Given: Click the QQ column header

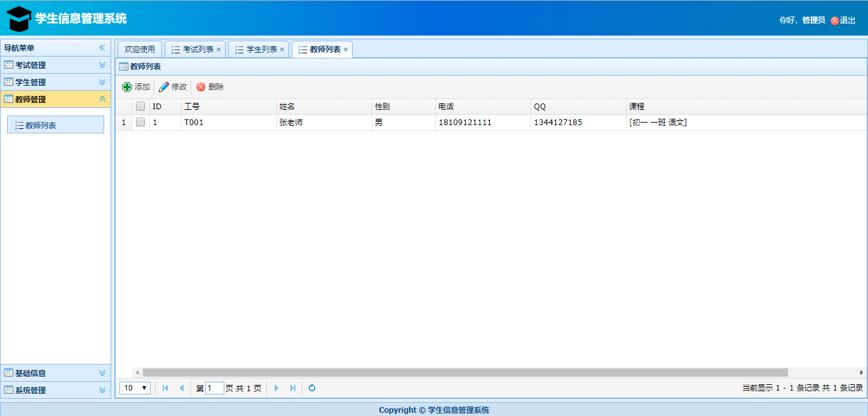Looking at the screenshot, I should point(578,106).
